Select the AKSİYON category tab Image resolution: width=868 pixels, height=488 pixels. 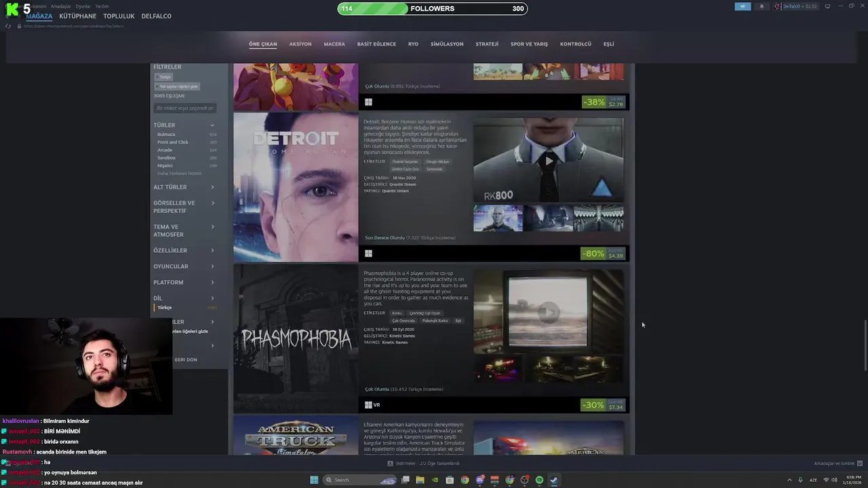coord(300,44)
